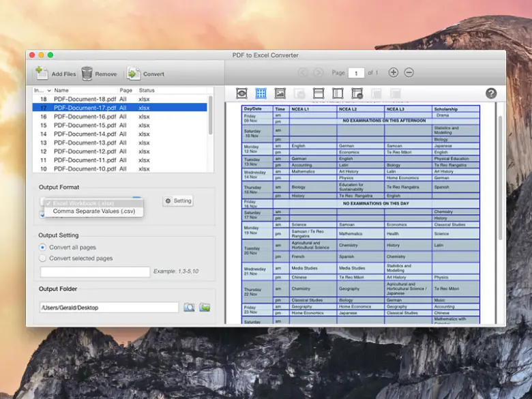Click the Day/Date header cell in preview
The image size is (532, 399).
tap(258, 108)
